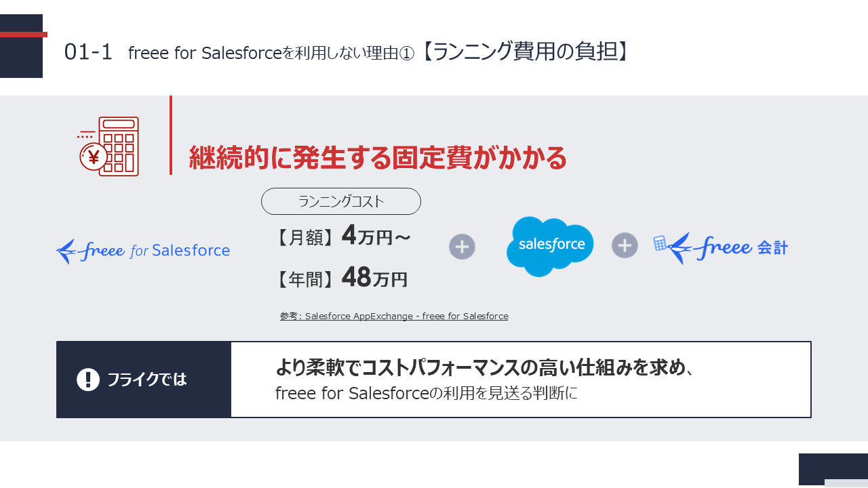868x488 pixels.
Task: Click the plus circle before freee 会計 logo
Action: (625, 245)
